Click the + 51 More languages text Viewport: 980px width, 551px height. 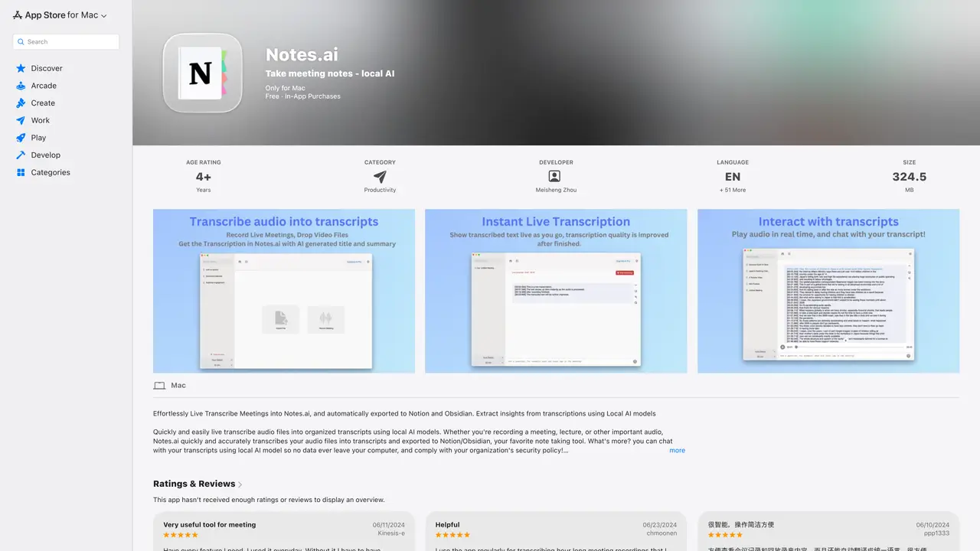point(733,190)
